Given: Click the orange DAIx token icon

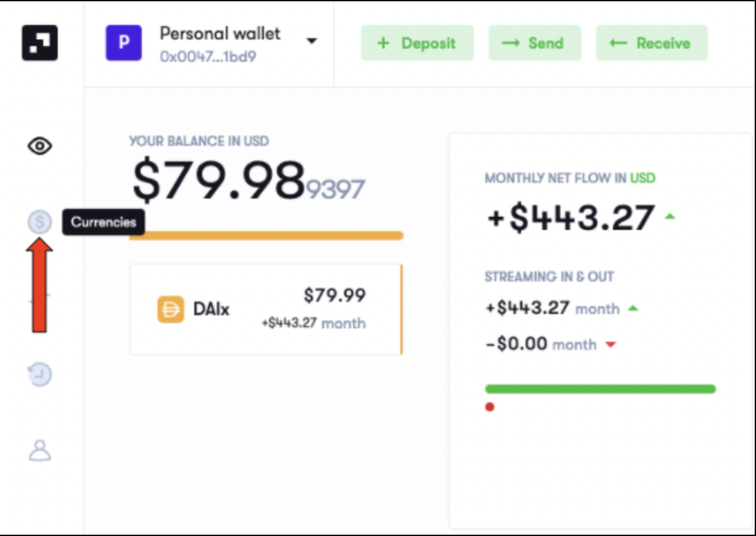Looking at the screenshot, I should coord(171,309).
